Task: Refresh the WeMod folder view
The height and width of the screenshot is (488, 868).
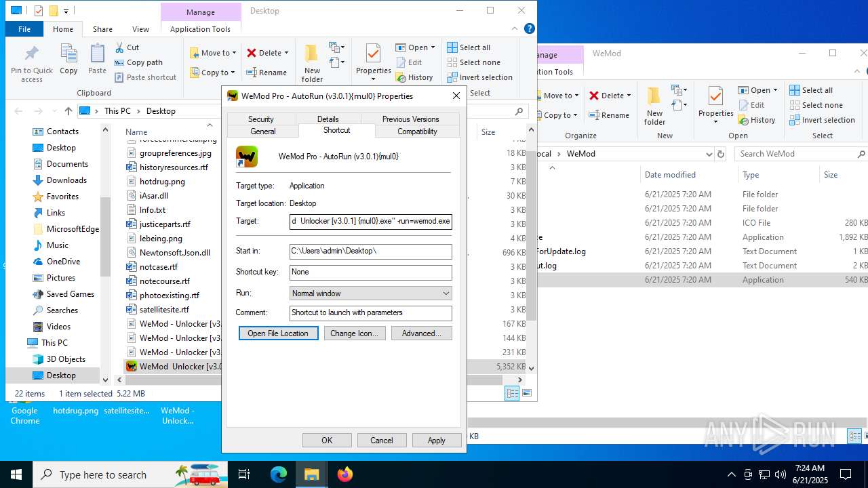Action: 720,154
